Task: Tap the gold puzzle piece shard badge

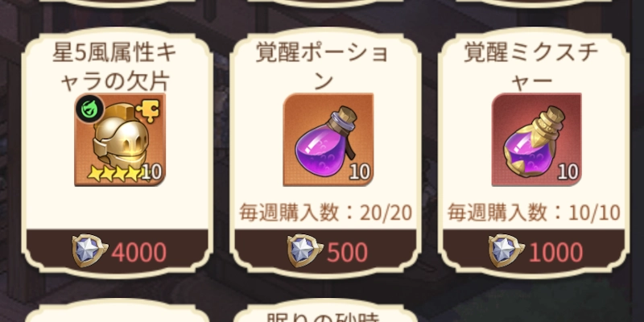Action: (147, 111)
